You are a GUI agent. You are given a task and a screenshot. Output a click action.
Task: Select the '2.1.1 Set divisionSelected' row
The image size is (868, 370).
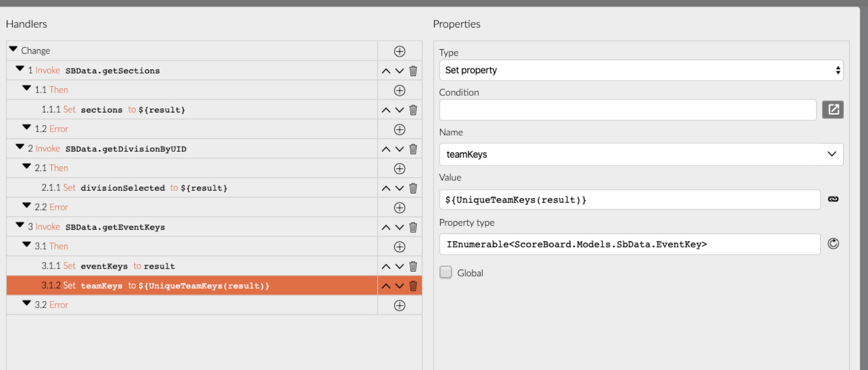tap(192, 188)
